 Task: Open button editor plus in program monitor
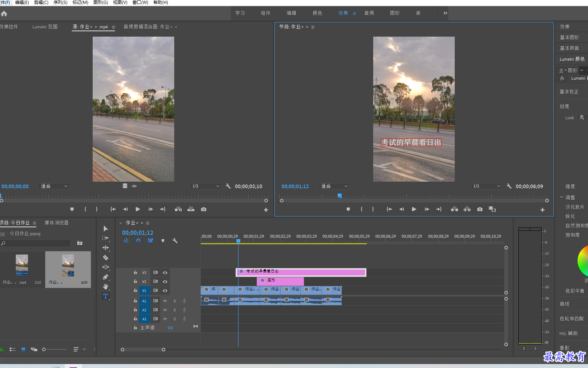click(x=542, y=210)
